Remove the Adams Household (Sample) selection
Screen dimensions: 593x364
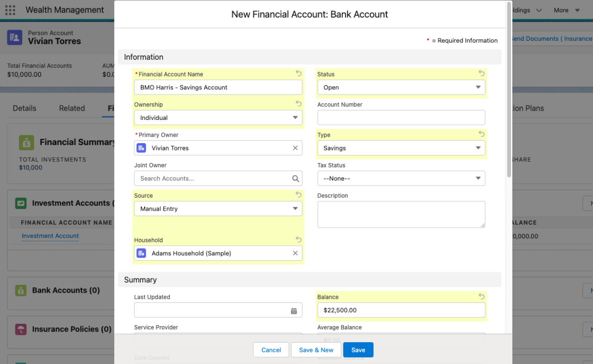click(295, 253)
